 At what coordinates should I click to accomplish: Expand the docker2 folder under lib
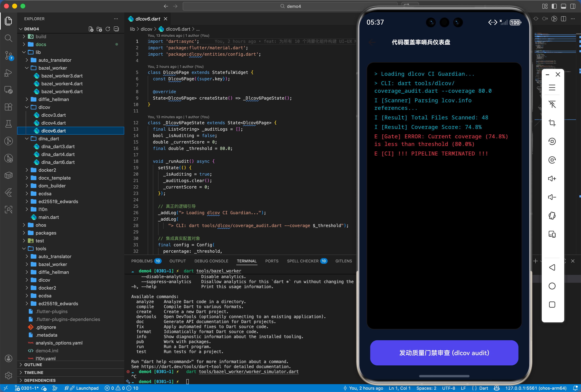47,170
